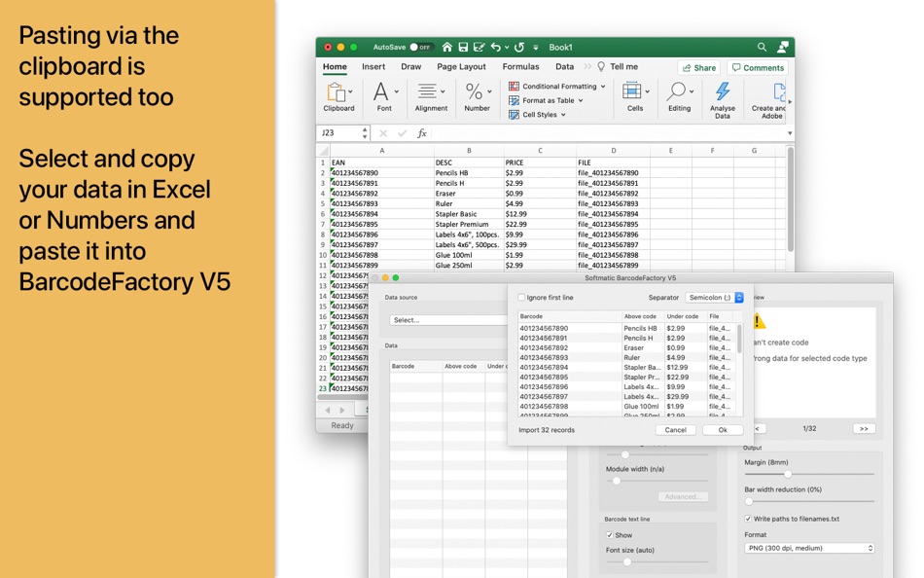
Task: Click the Font letter A icon
Action: [x=381, y=92]
